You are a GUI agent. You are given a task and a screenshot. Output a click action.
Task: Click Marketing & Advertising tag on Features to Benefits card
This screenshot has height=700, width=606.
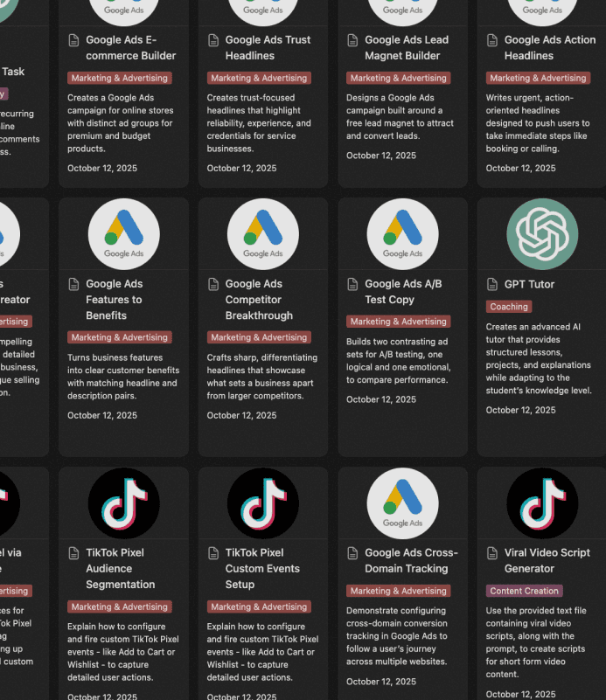tap(120, 337)
